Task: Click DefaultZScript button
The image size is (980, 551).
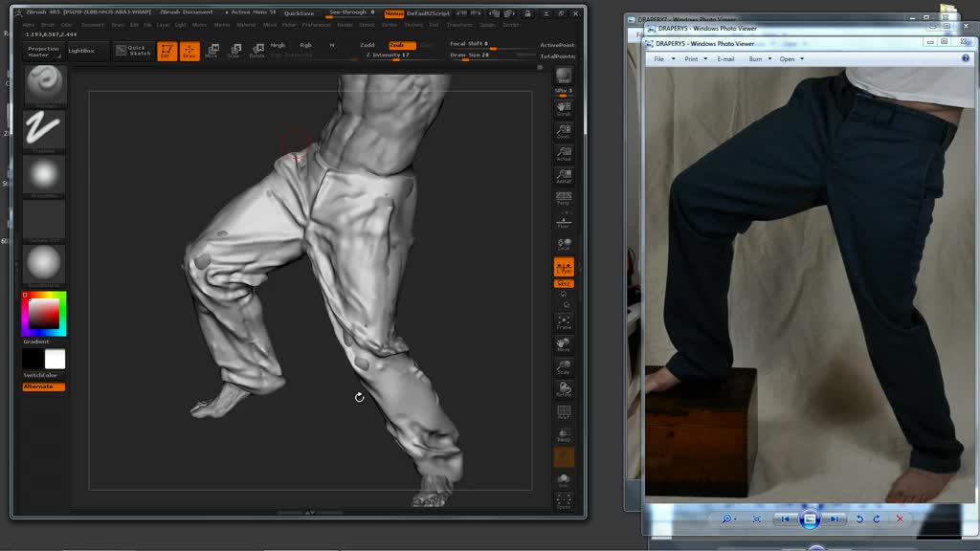Action: [x=428, y=13]
